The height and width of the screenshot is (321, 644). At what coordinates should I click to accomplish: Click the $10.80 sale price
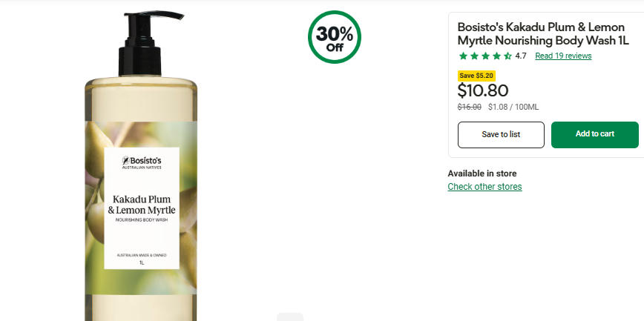click(483, 90)
